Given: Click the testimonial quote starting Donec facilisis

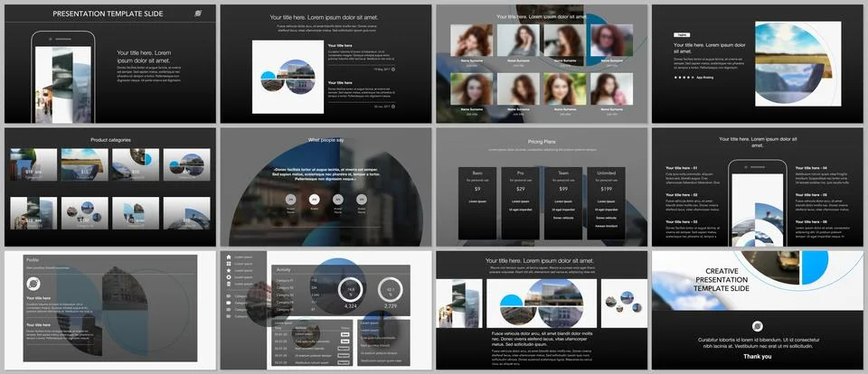Looking at the screenshot, I should (325, 173).
